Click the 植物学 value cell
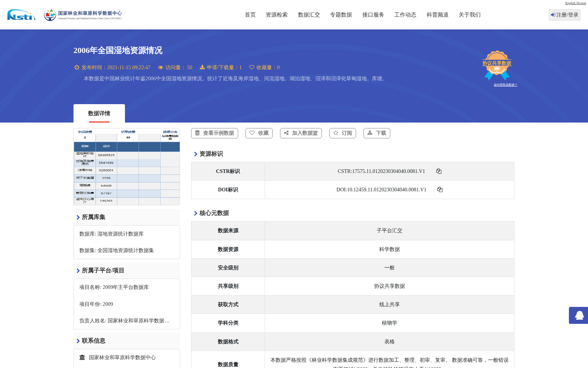 click(x=389, y=323)
